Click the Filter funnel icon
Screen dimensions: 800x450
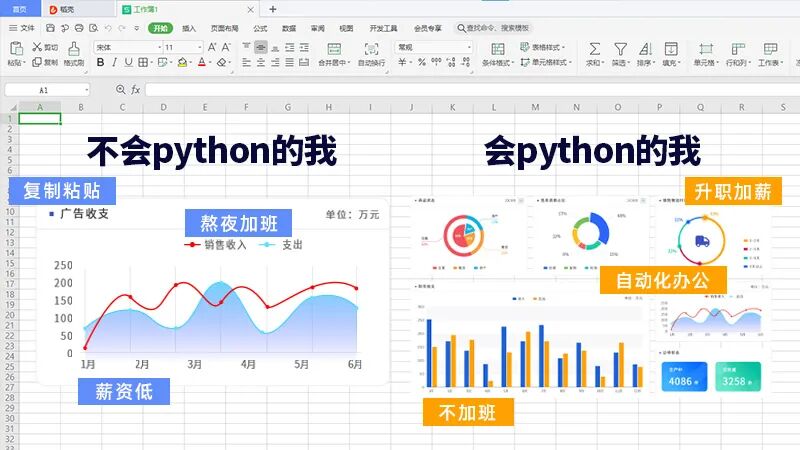point(620,49)
